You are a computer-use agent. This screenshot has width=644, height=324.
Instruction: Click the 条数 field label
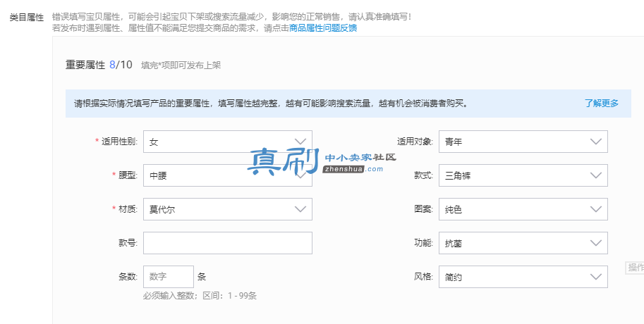tap(128, 277)
